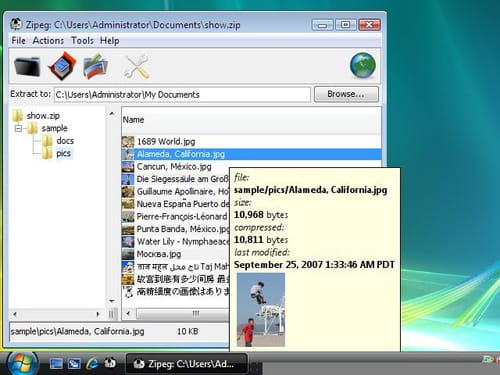Select Cancun, México.jpg file
This screenshot has width=500, height=375.
[175, 166]
